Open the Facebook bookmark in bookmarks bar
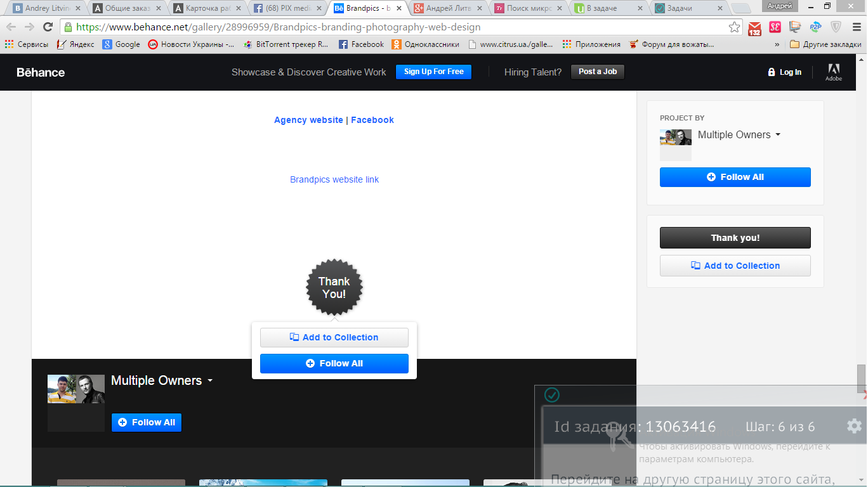 [x=361, y=44]
